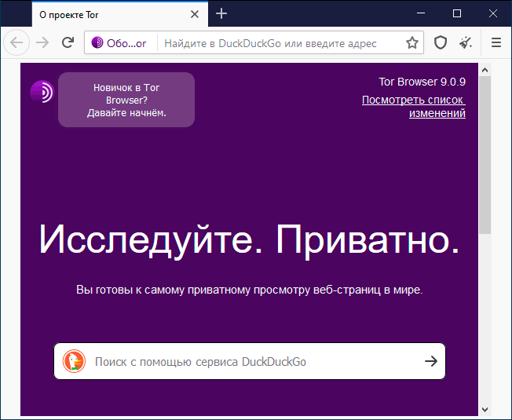Close the 'О проекте Tor' tab
Image resolution: width=512 pixels, height=420 pixels.
(x=195, y=14)
